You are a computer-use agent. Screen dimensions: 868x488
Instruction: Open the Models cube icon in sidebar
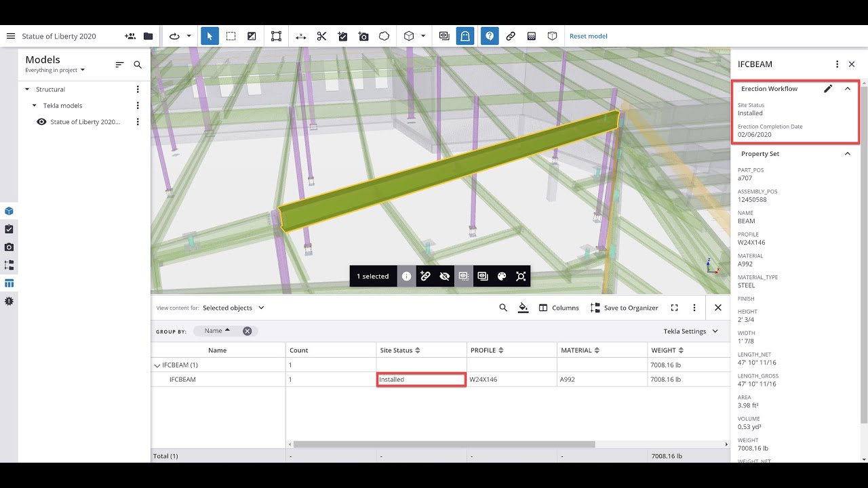point(9,211)
